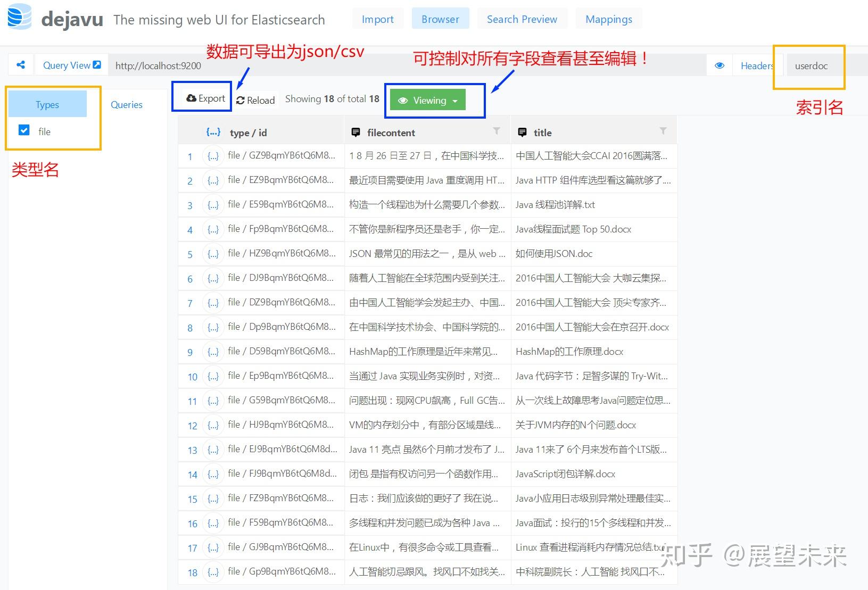This screenshot has width=868, height=590.
Task: Click the cloud Export icon
Action: click(x=192, y=98)
